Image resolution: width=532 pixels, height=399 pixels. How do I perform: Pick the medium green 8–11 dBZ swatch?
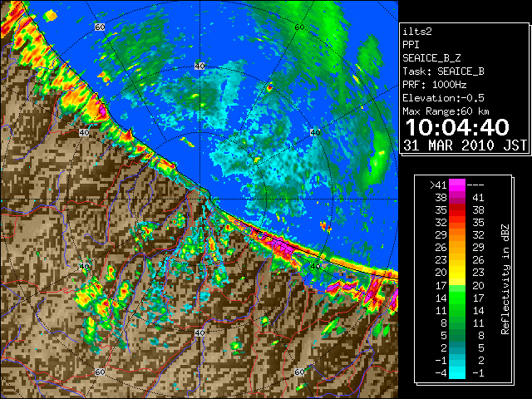[457, 323]
